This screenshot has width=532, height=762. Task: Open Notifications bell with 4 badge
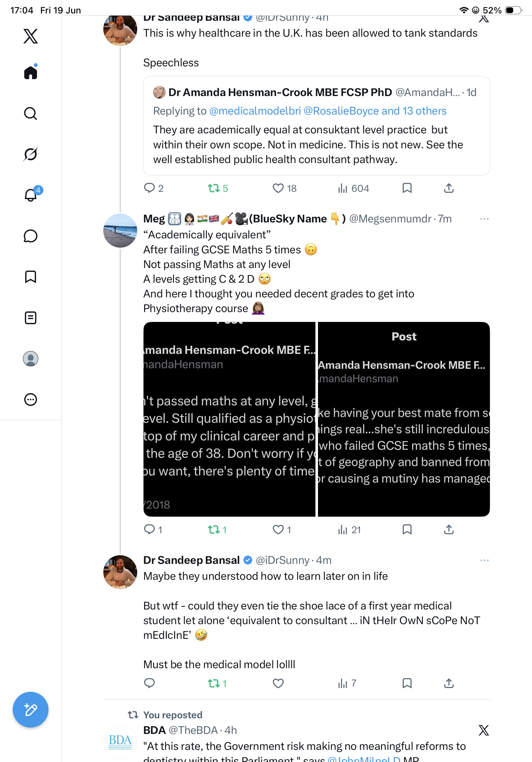[x=31, y=195]
